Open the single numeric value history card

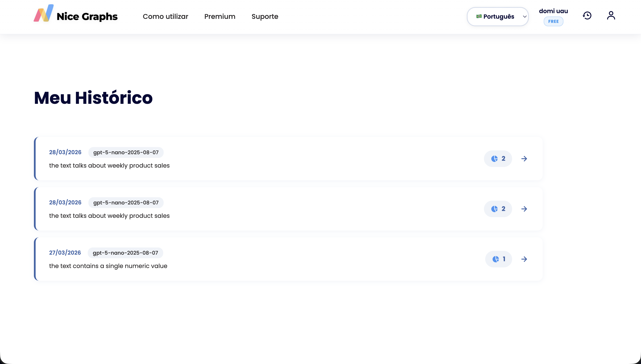[250, 259]
